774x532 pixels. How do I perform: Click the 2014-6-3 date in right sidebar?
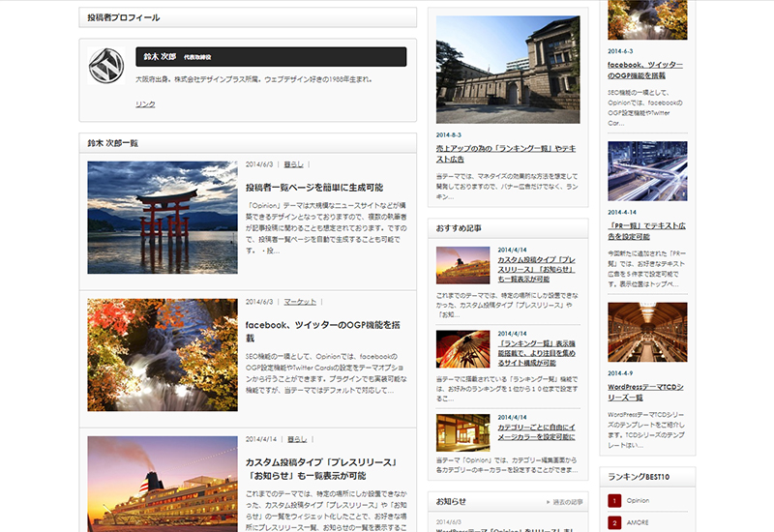[620, 51]
